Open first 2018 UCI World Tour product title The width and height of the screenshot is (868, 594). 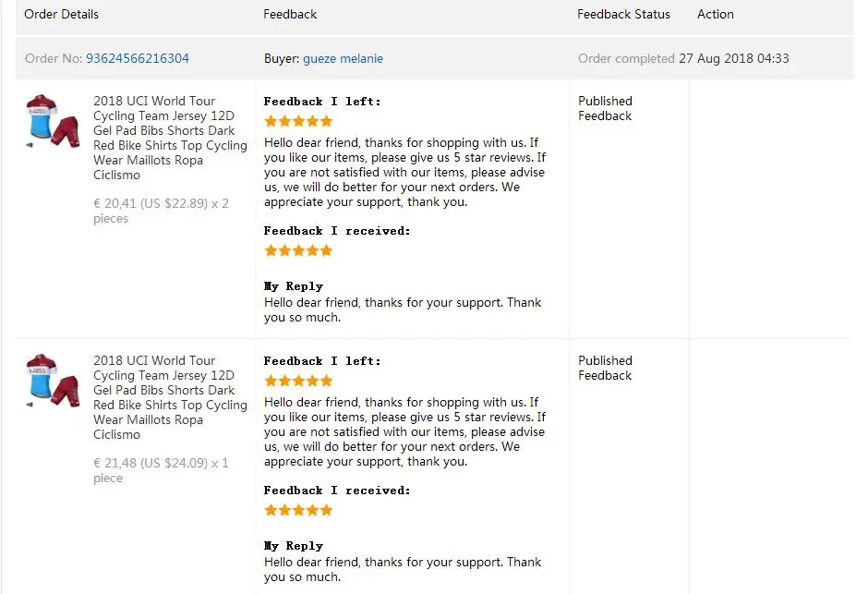170,138
